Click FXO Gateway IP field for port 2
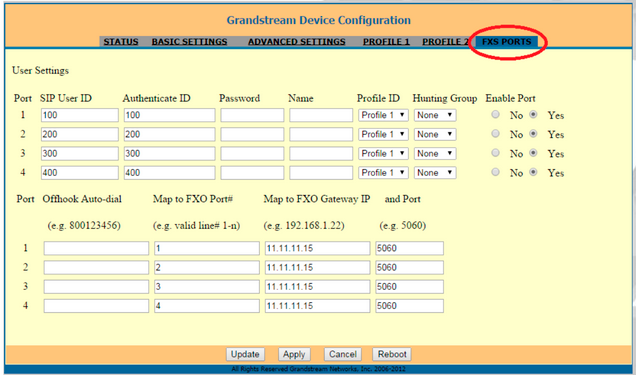Image resolution: width=636 pixels, height=375 pixels. (x=318, y=268)
